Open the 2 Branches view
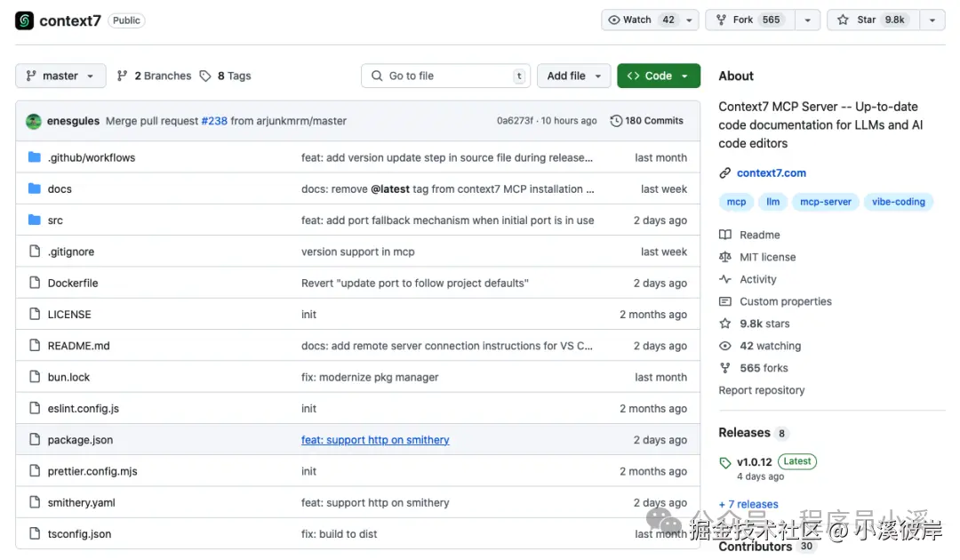 click(154, 76)
